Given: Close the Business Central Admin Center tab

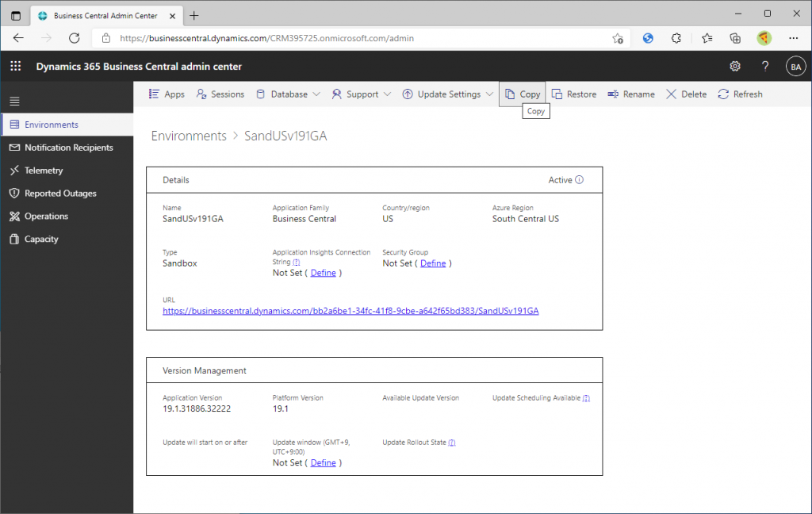Looking at the screenshot, I should tap(172, 16).
